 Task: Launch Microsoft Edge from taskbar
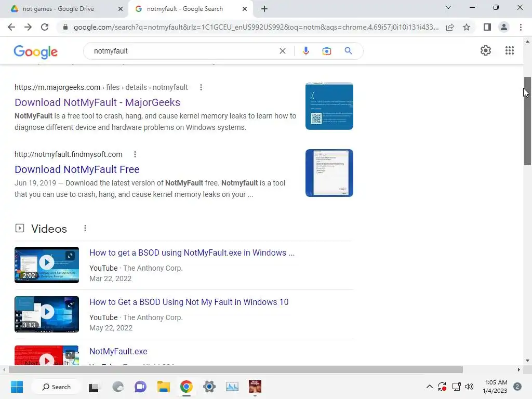coord(118,387)
